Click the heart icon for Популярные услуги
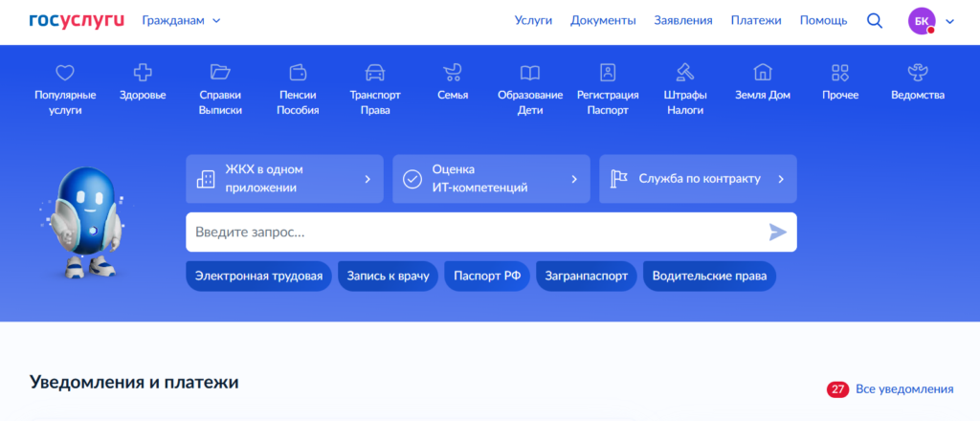The height and width of the screenshot is (421, 980). 65,72
